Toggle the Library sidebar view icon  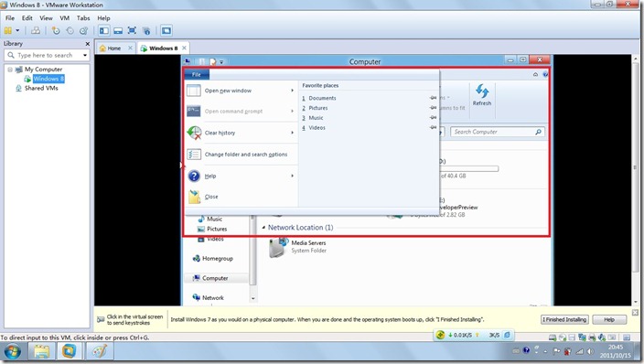point(104,30)
